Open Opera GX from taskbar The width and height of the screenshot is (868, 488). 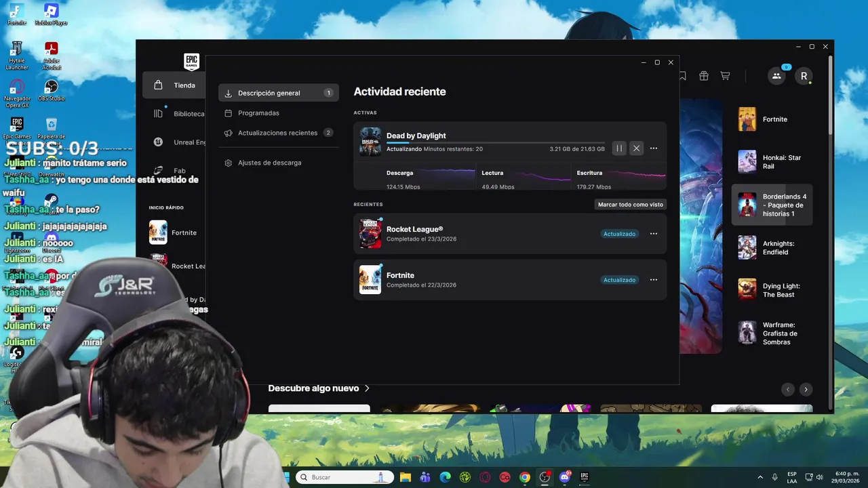tap(485, 477)
